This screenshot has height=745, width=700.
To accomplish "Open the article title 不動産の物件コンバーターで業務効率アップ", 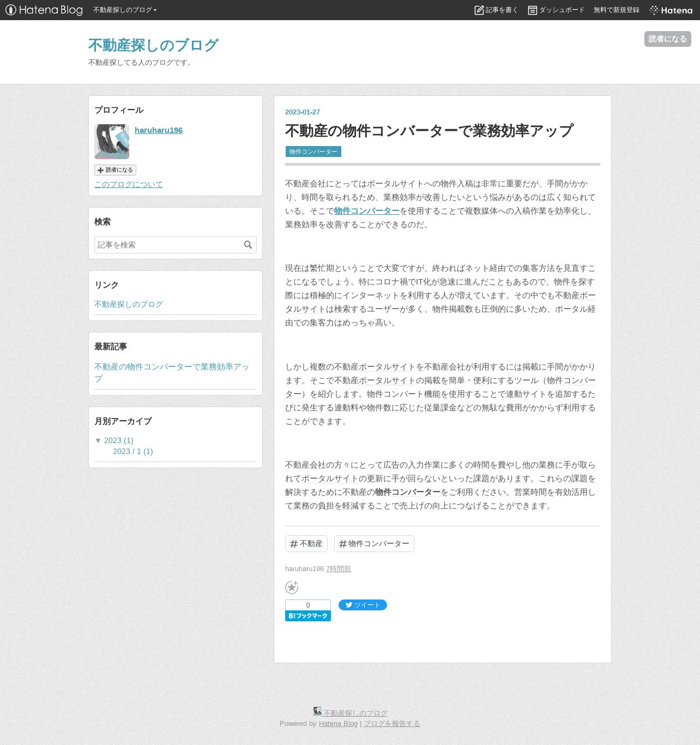I will coord(429,131).
